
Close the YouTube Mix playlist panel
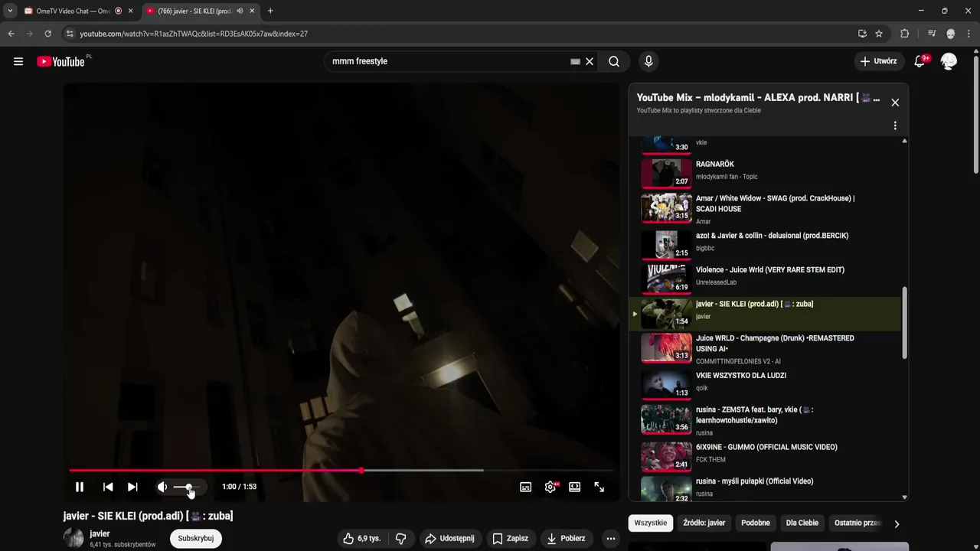click(x=895, y=103)
